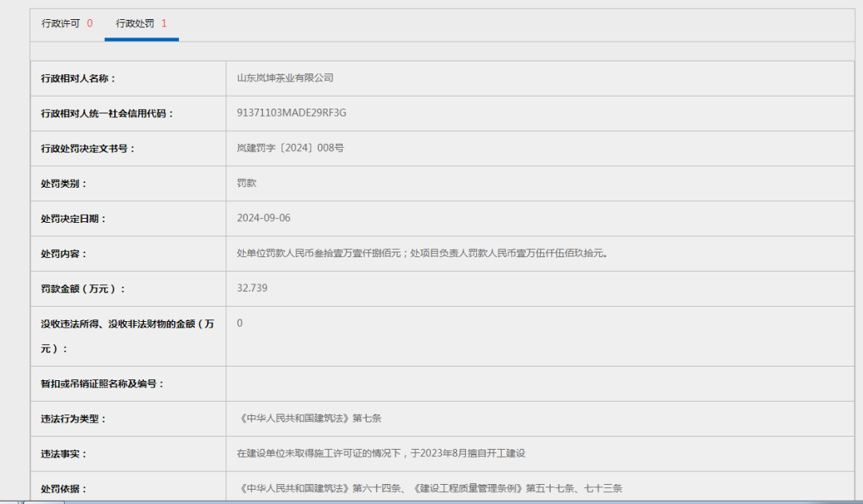Click label 没收违法所得、没收非法财物的金额
Image resolution: width=863 pixels, height=504 pixels.
pos(127,336)
